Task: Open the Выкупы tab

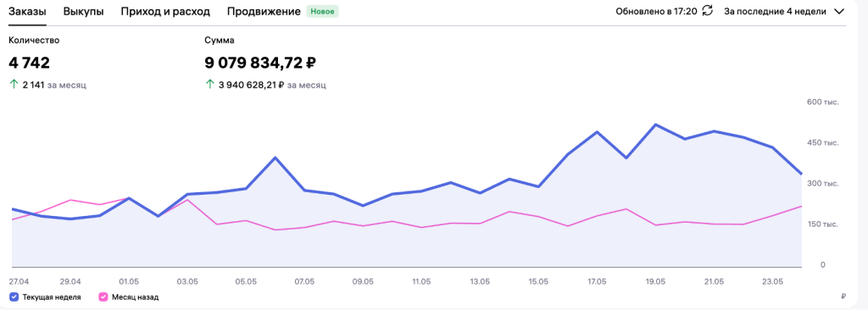Action: point(84,12)
